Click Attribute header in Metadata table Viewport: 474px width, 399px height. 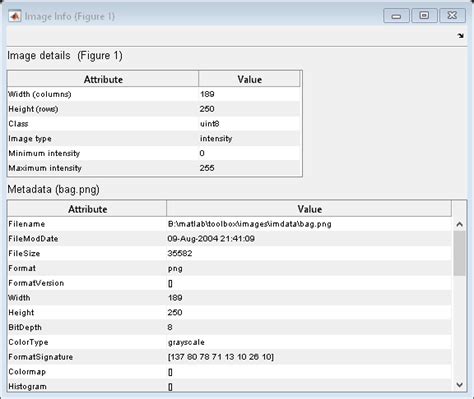pyautogui.click(x=87, y=209)
